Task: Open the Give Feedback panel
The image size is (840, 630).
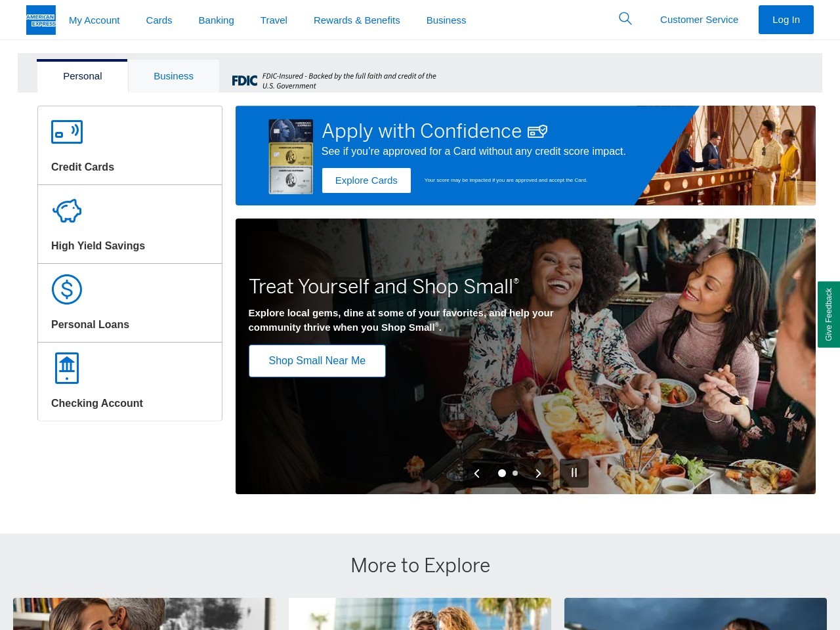Action: click(829, 314)
